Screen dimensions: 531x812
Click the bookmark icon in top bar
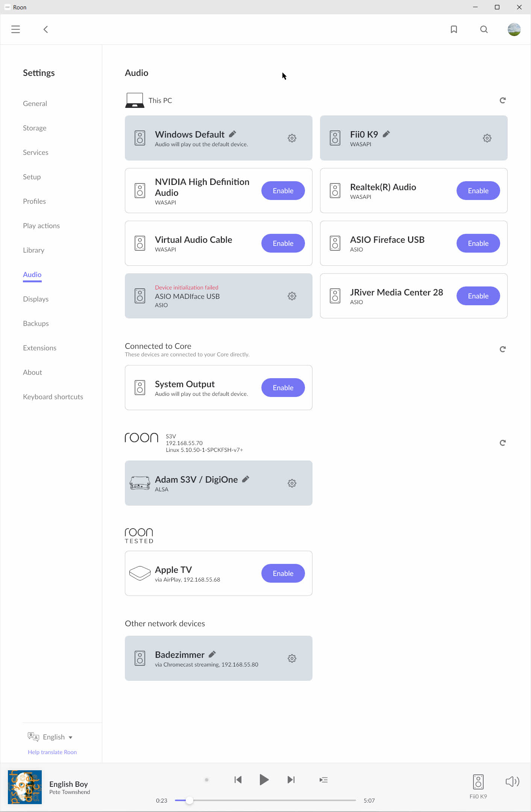pos(454,29)
